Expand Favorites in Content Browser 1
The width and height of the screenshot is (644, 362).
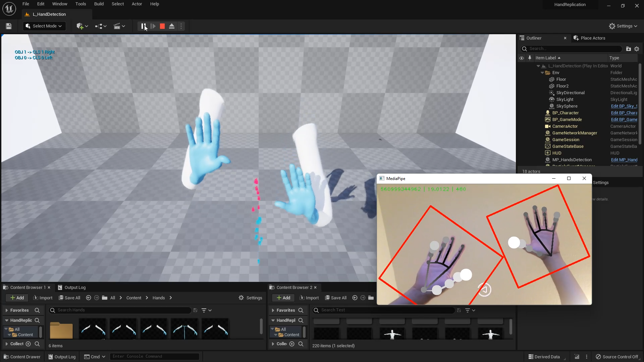[7, 310]
